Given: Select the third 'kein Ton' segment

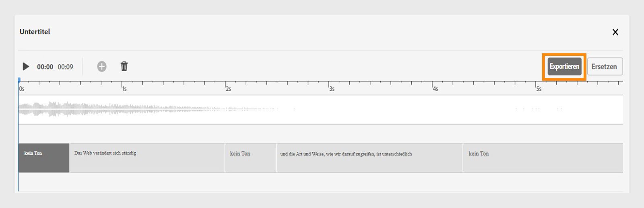Looking at the screenshot, I should 543,158.
